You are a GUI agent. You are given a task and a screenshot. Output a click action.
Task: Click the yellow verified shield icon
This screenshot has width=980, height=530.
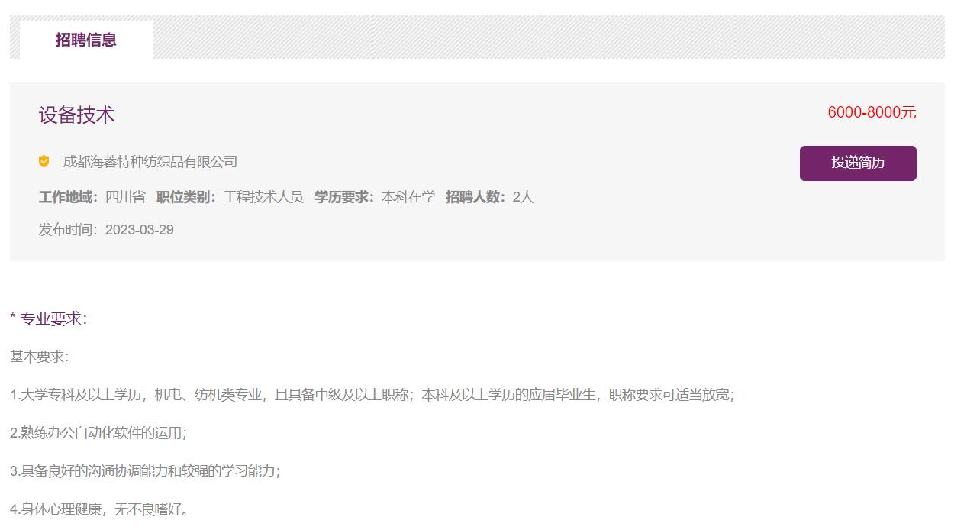coord(44,162)
